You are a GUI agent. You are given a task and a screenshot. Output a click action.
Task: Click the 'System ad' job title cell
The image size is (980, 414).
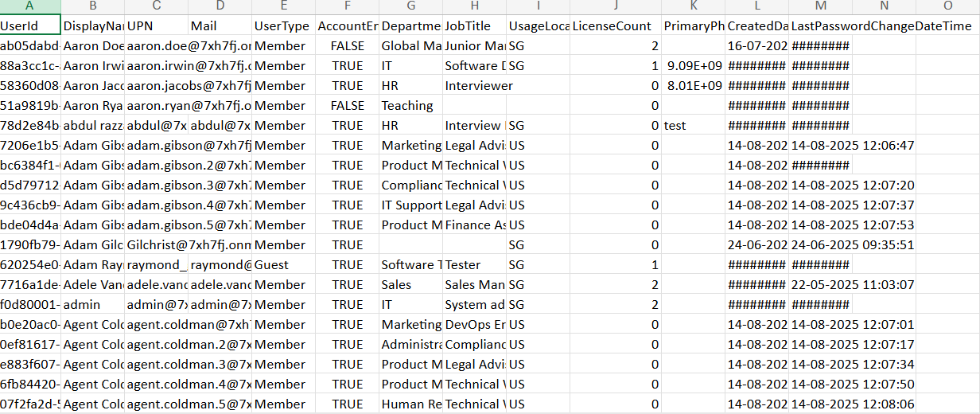point(474,305)
